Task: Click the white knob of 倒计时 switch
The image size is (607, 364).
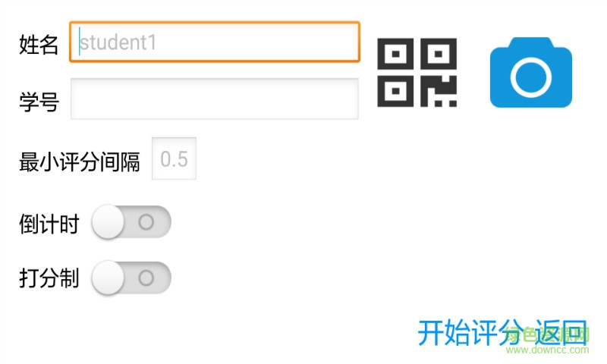Action: click(108, 222)
